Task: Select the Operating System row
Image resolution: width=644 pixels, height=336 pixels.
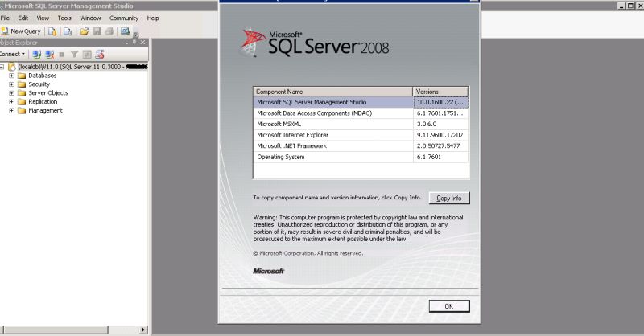Action: [x=361, y=157]
